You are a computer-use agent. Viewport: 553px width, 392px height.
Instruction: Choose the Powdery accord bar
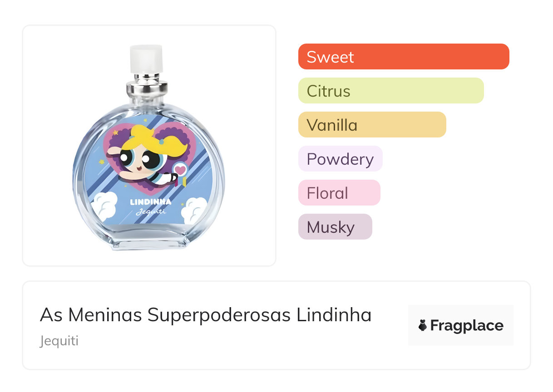(340, 159)
